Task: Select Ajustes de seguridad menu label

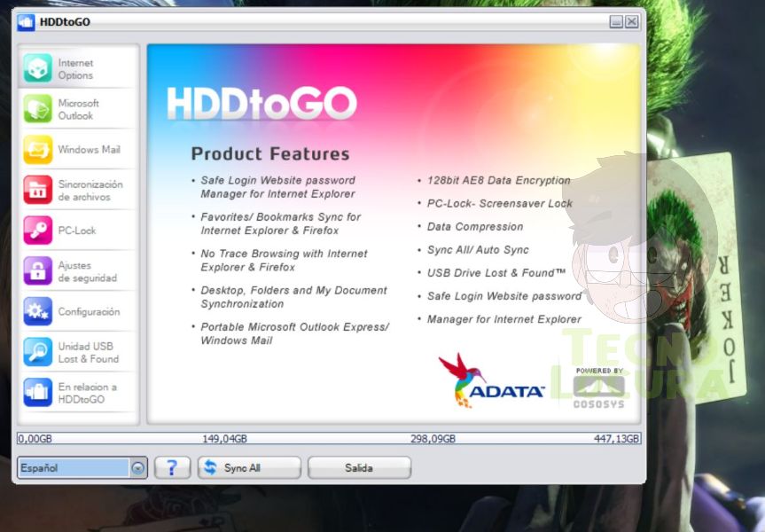Action: coord(88,271)
